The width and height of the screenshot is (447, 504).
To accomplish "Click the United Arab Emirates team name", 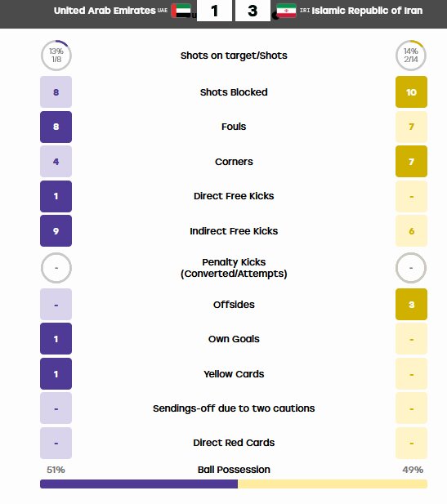I will (x=105, y=11).
